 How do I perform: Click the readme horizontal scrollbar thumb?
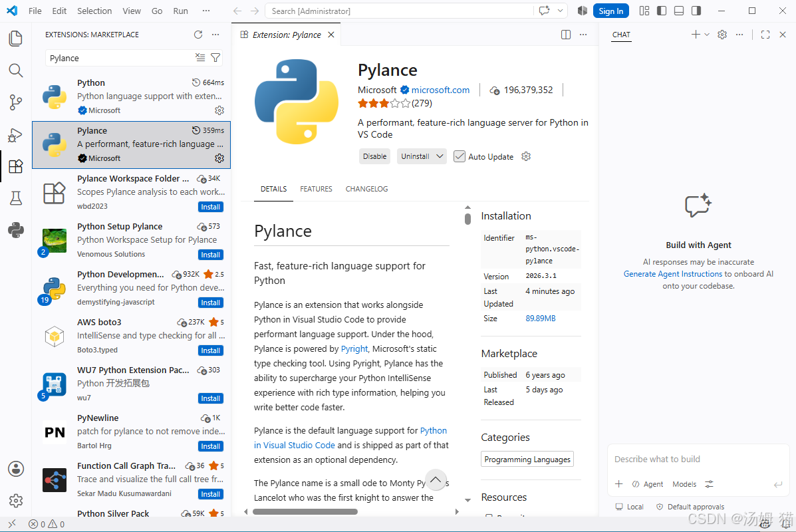(x=305, y=511)
